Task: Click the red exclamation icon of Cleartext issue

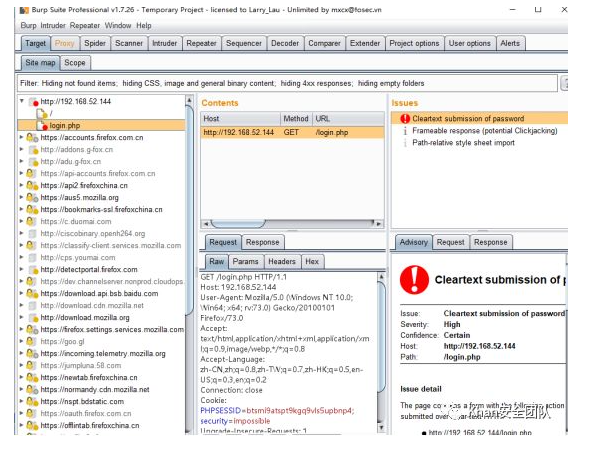Action: click(x=405, y=119)
